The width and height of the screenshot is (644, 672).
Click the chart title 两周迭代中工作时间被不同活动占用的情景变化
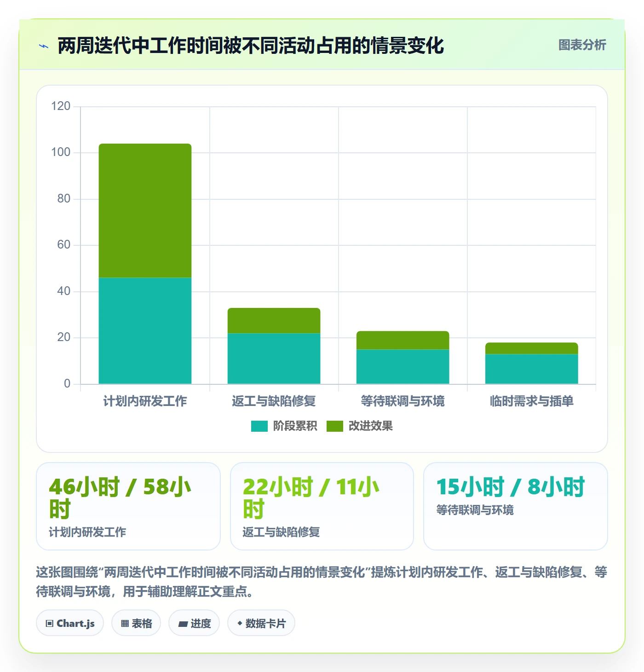(251, 46)
